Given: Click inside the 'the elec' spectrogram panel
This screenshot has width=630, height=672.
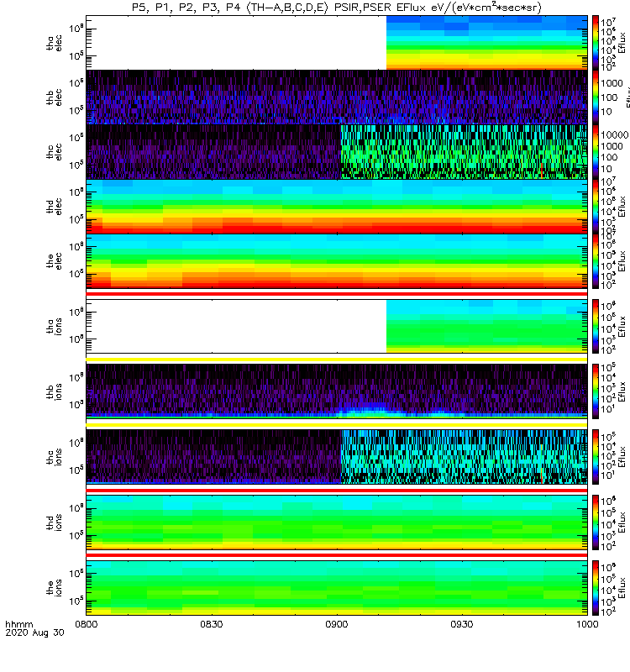Looking at the screenshot, I should 337,260.
